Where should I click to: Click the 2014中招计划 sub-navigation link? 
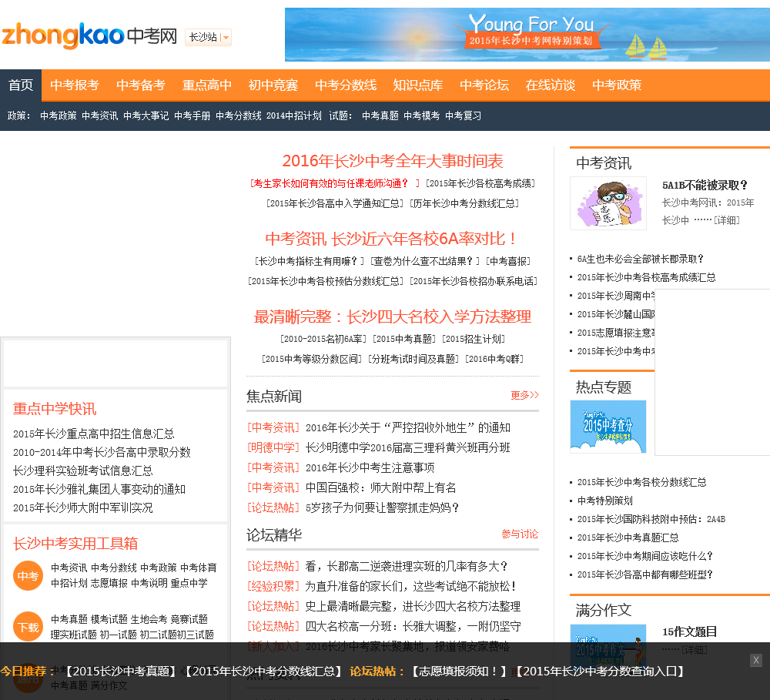[293, 116]
